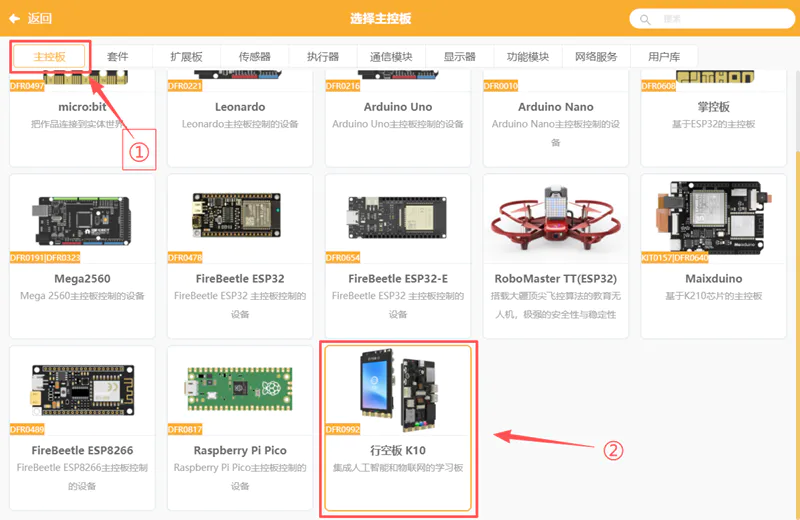
Task: Click the search magnifier icon
Action: click(645, 19)
